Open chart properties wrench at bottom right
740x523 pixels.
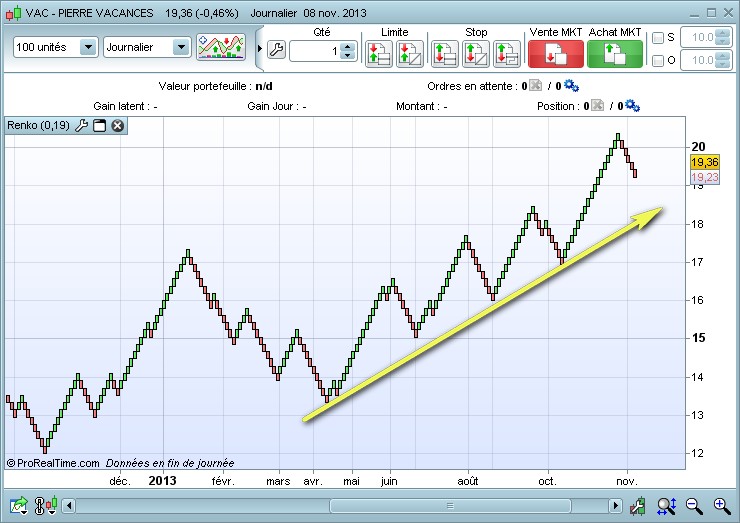pos(638,506)
